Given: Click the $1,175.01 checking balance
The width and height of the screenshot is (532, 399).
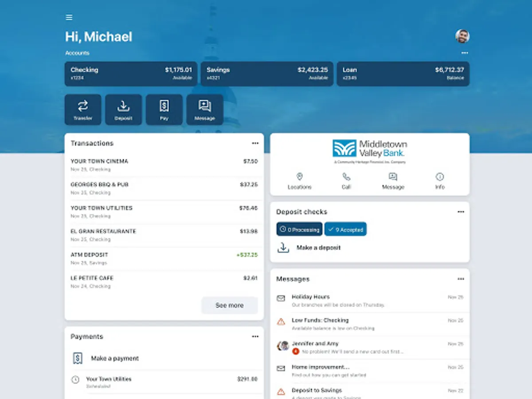Looking at the screenshot, I should 179,70.
